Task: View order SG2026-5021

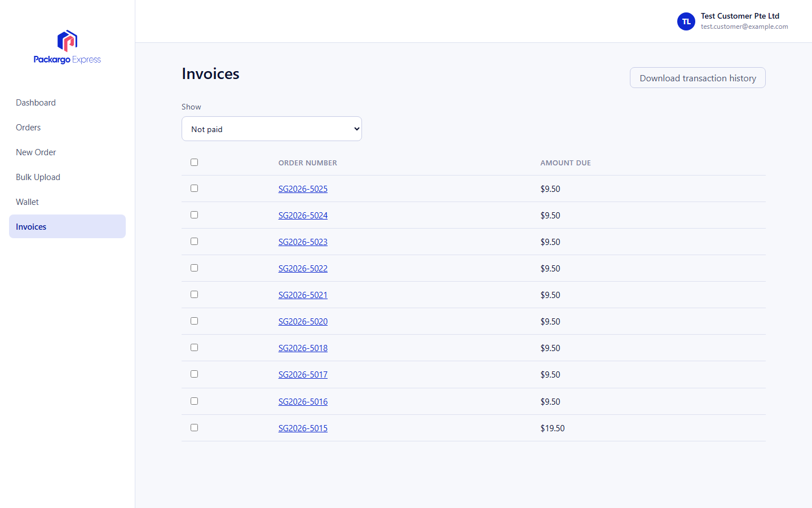Action: click(x=303, y=295)
